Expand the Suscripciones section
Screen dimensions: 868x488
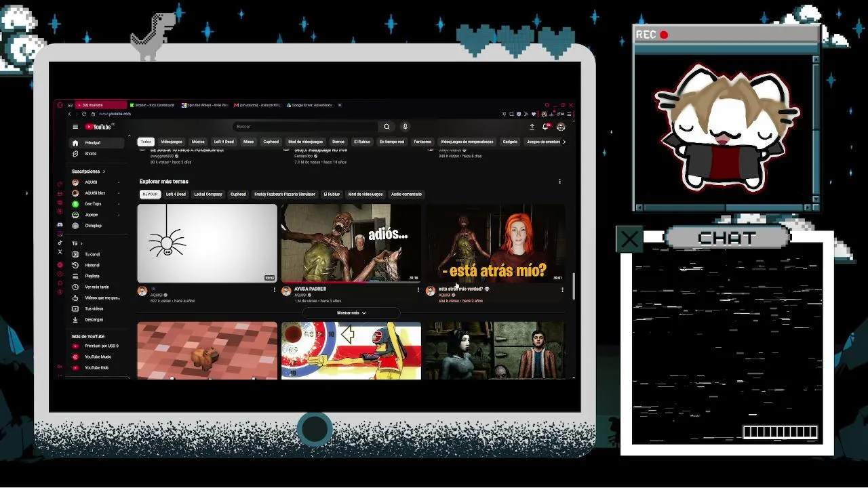[88, 171]
